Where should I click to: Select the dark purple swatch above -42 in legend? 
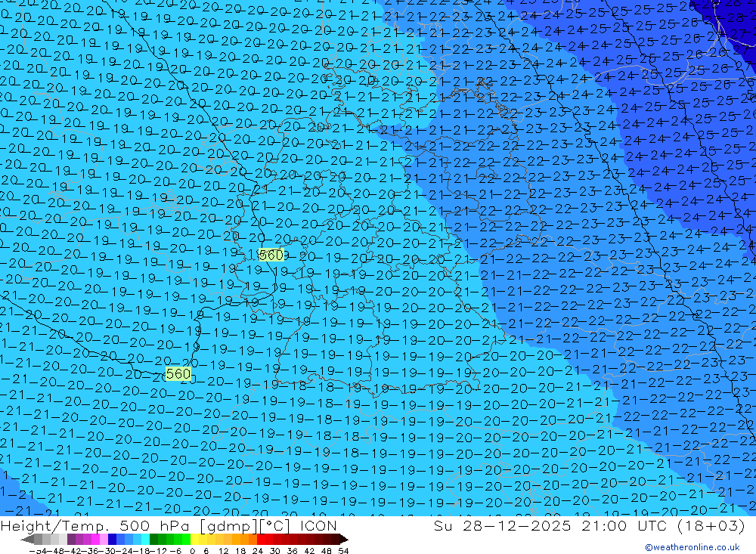71,539
